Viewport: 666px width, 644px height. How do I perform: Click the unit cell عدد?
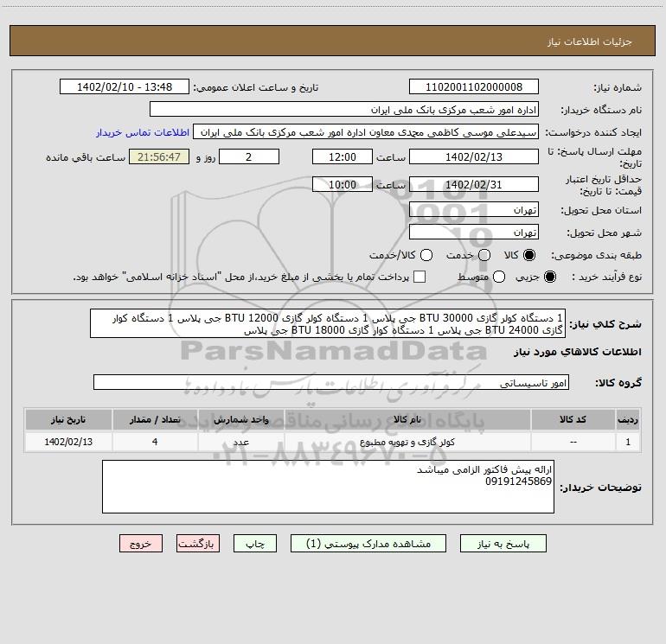240,442
